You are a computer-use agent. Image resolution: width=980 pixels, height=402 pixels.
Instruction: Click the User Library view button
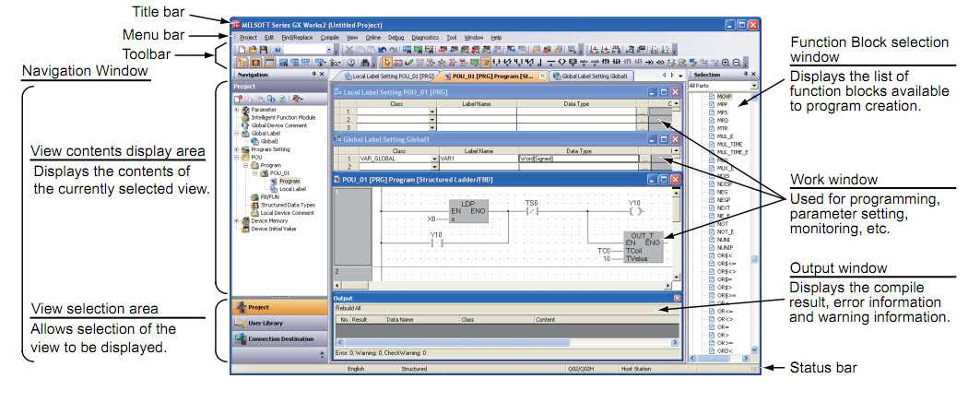(278, 324)
